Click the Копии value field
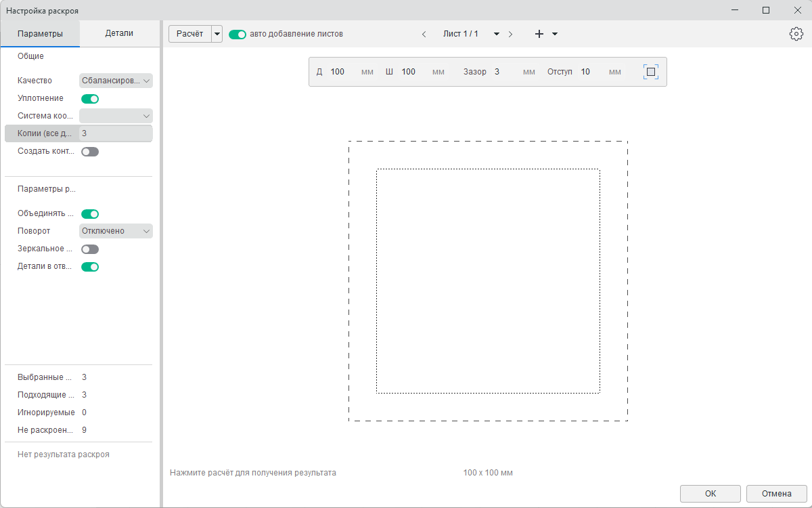 coord(116,133)
